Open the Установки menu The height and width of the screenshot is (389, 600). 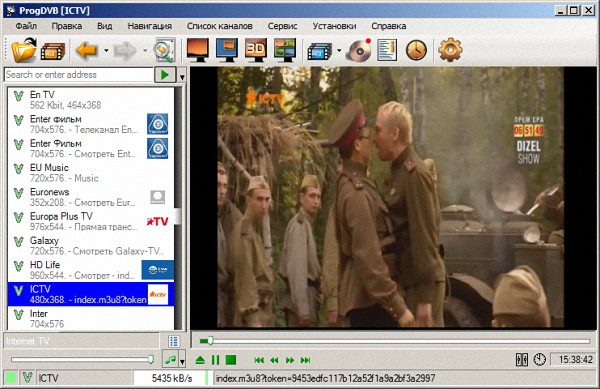[x=334, y=26]
